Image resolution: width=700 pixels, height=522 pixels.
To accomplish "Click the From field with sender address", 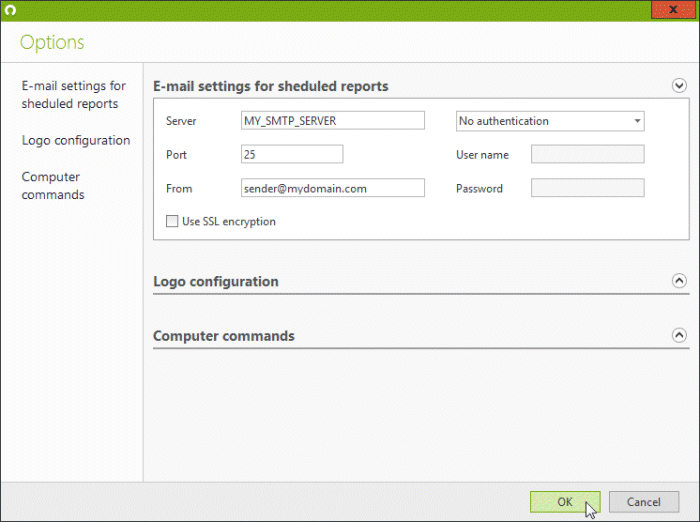I will (333, 188).
